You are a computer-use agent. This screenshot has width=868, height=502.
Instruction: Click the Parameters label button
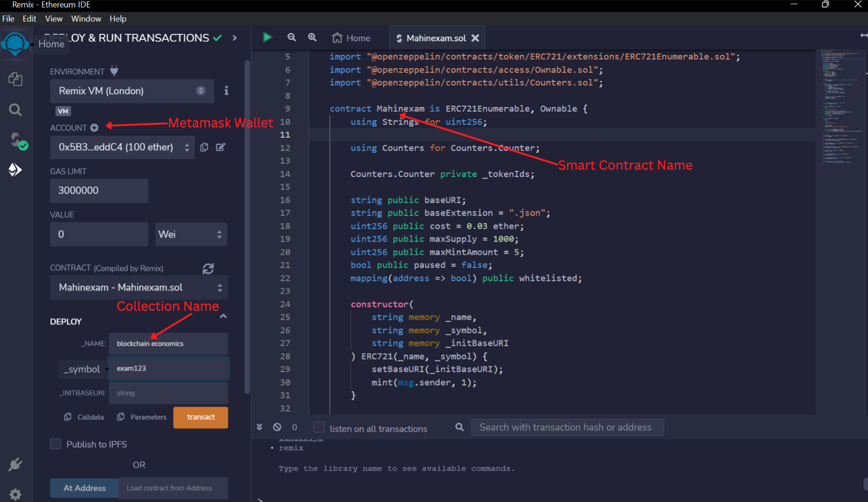148,417
